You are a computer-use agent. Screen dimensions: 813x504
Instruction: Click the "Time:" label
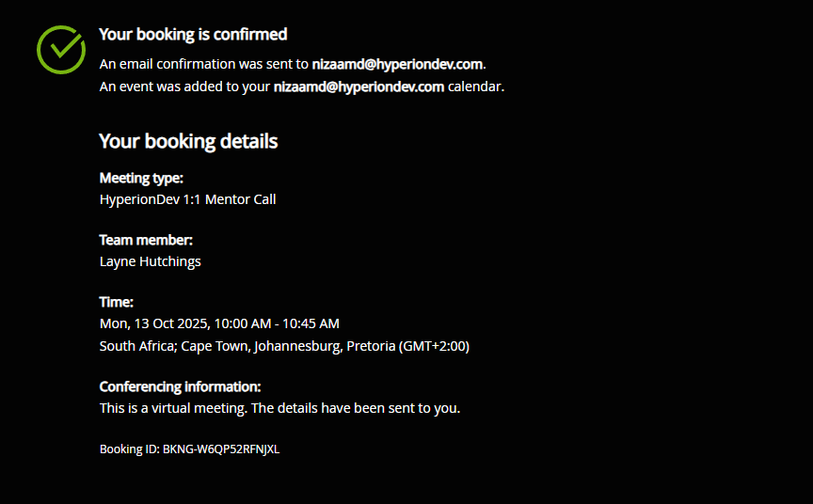coord(117,302)
